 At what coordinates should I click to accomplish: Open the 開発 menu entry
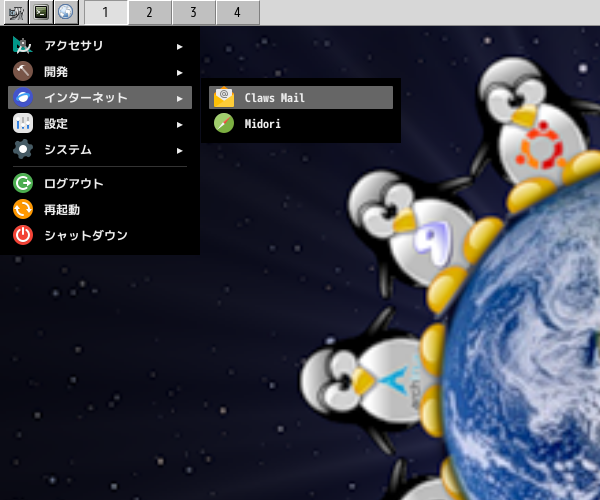(100, 72)
